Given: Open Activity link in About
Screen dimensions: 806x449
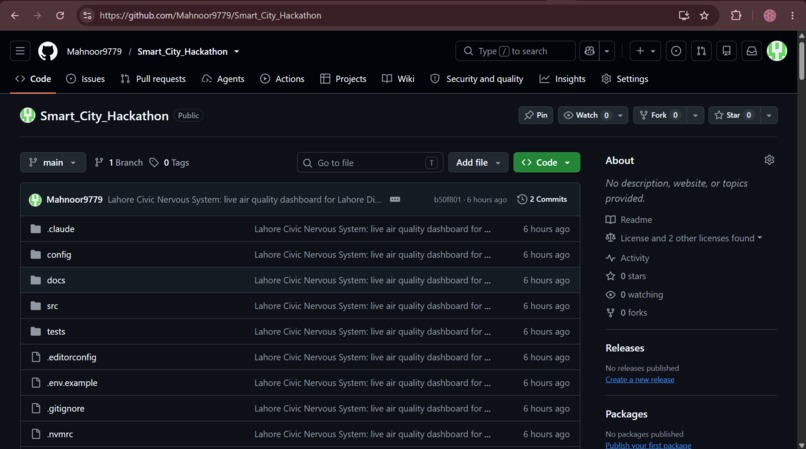Looking at the screenshot, I should point(627,258).
